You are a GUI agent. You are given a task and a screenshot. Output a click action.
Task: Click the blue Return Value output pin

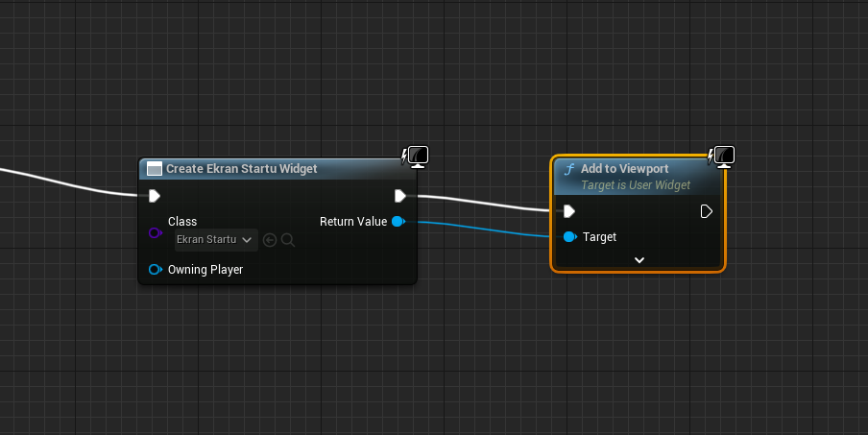pos(398,222)
